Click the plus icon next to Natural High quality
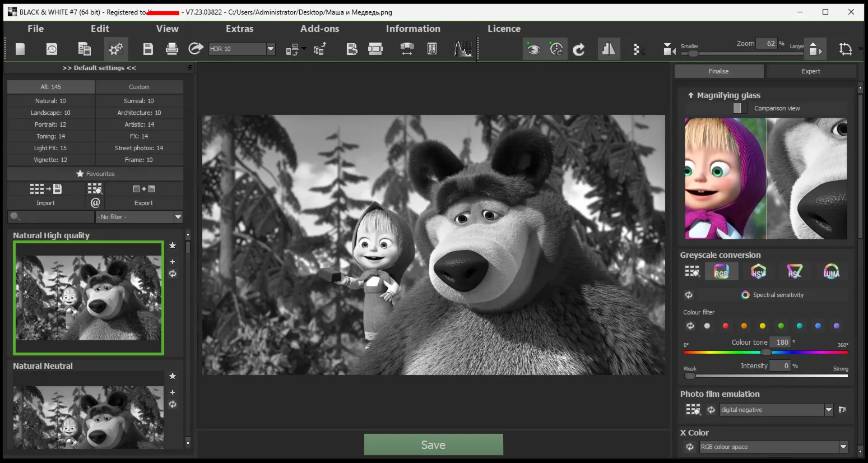 click(x=173, y=262)
